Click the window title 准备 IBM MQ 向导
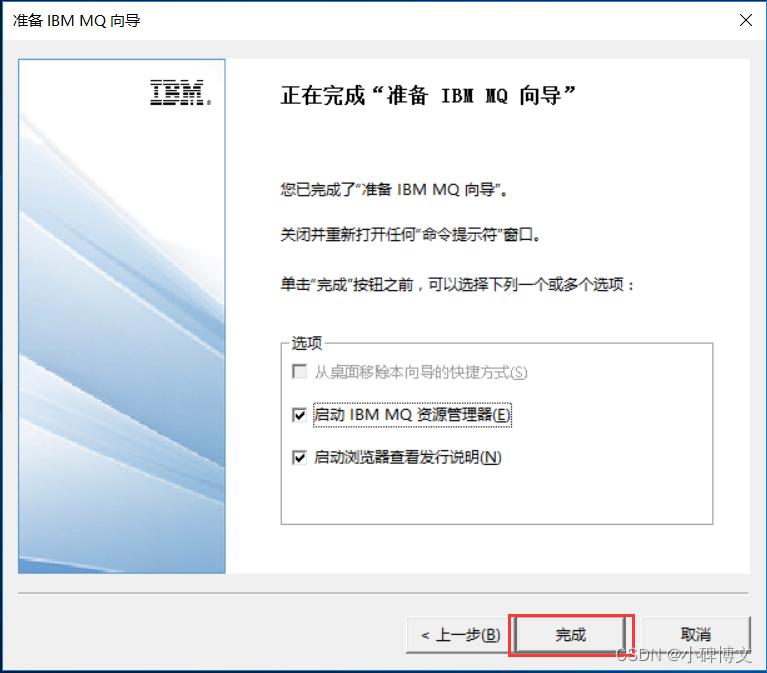 77,21
